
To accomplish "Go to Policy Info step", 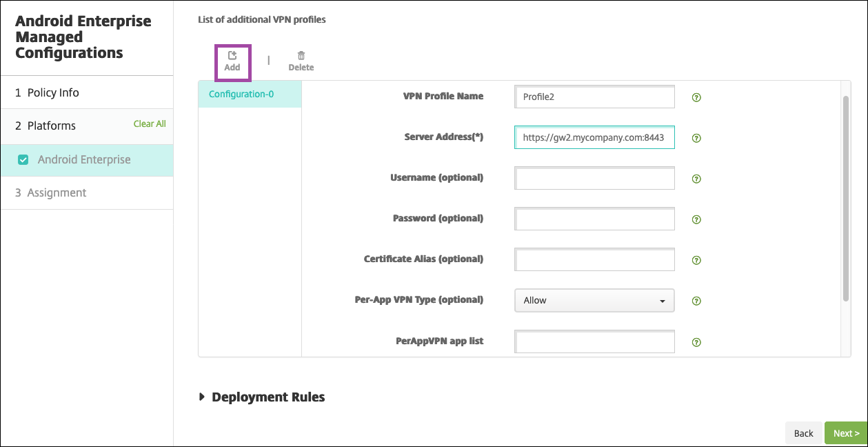I will 53,92.
